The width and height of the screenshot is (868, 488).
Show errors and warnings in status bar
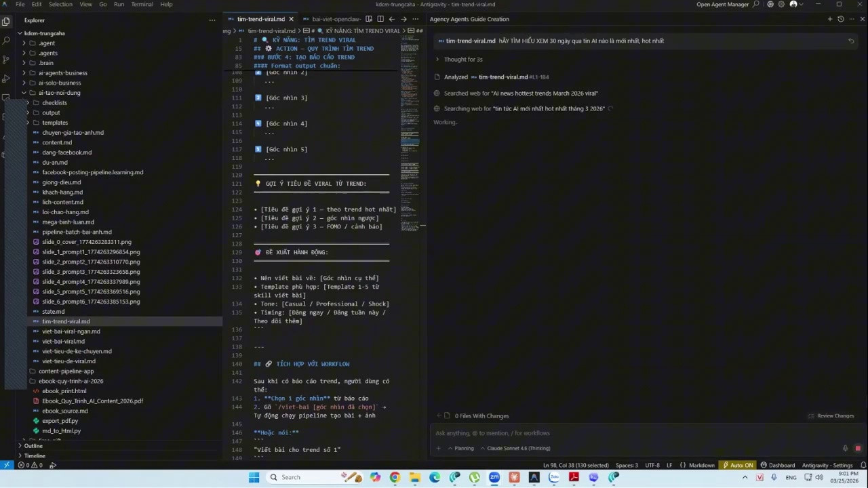click(31, 466)
